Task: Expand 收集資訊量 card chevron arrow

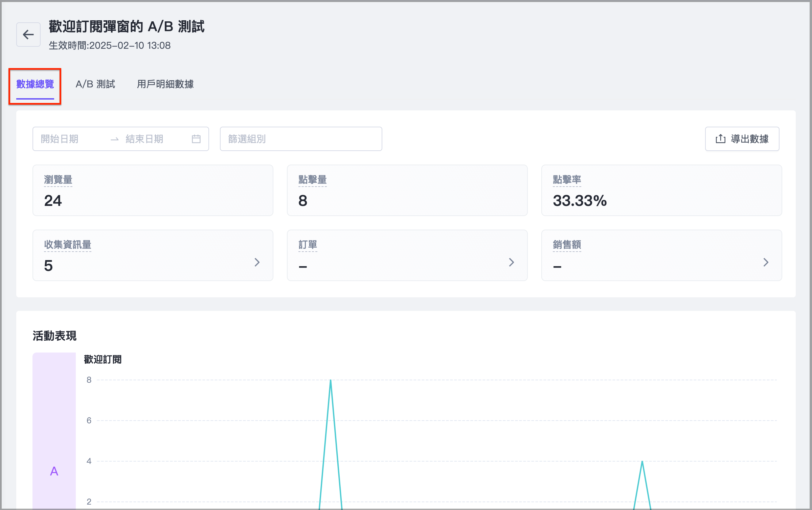Action: click(257, 262)
